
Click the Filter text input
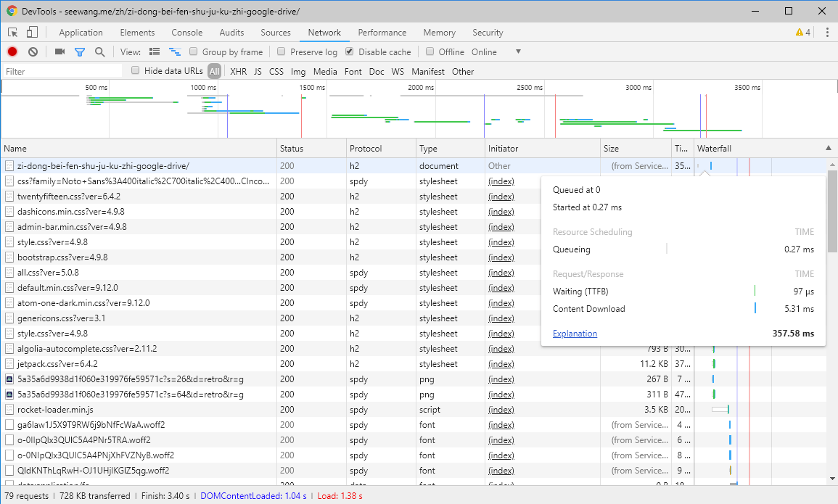(x=63, y=72)
